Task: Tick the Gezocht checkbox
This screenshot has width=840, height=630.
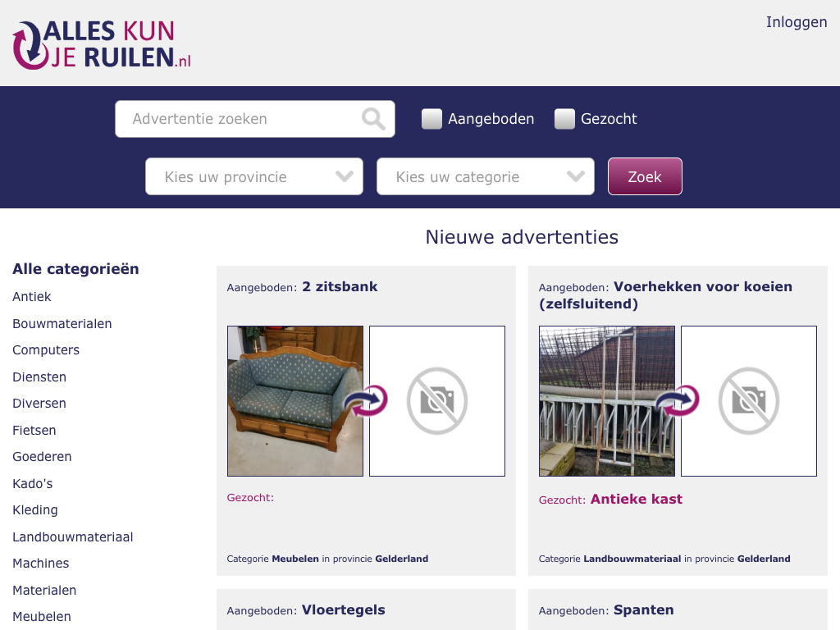Action: 564,119
